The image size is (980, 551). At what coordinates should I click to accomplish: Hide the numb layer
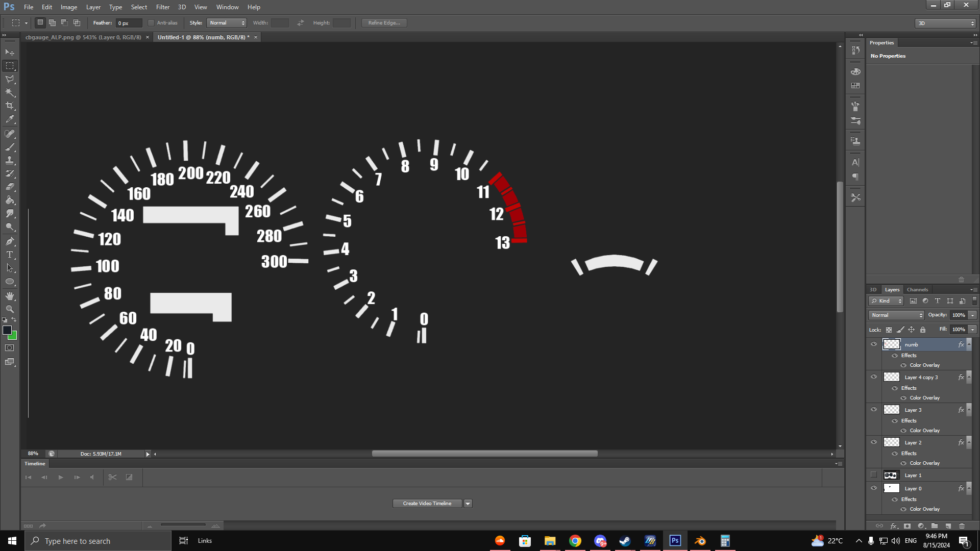point(874,344)
